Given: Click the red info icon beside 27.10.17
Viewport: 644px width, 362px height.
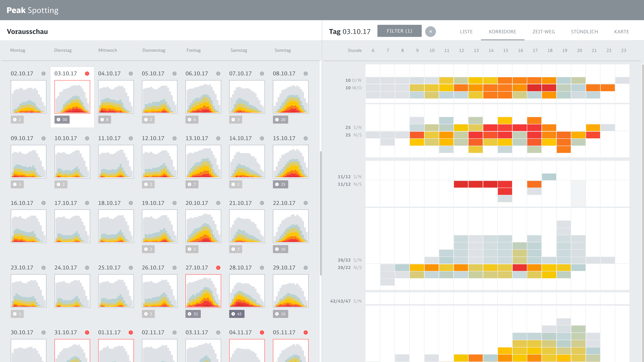Looking at the screenshot, I should click(218, 268).
